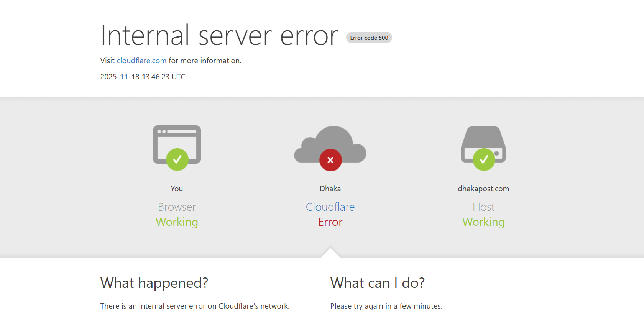Image resolution: width=644 pixels, height=325 pixels.
Task: Click the Error code 500 badge
Action: tap(369, 38)
